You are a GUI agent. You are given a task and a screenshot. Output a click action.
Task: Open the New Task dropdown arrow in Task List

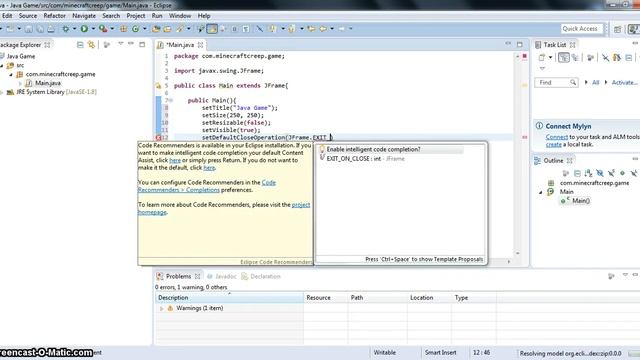coord(550,58)
